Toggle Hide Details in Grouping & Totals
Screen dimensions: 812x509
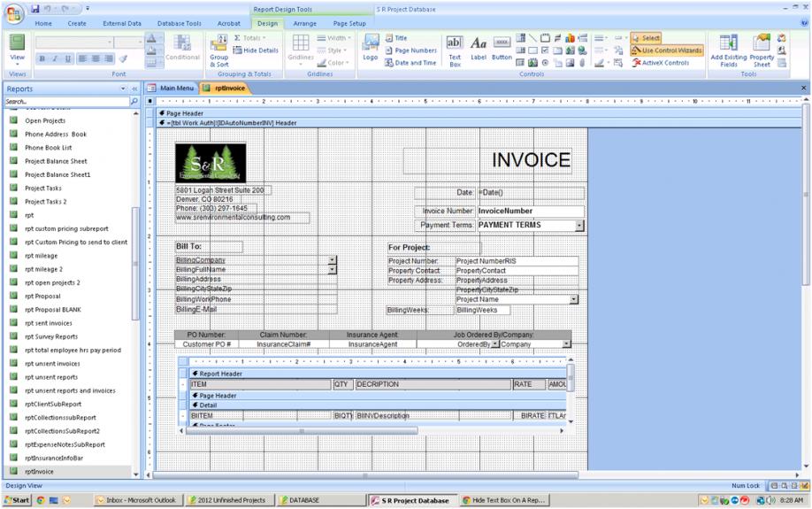click(x=256, y=50)
